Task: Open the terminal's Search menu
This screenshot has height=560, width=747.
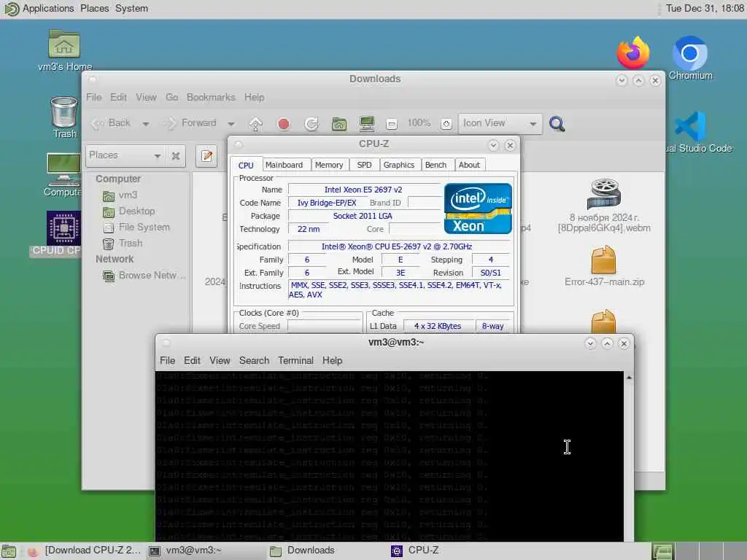Action: (x=254, y=360)
